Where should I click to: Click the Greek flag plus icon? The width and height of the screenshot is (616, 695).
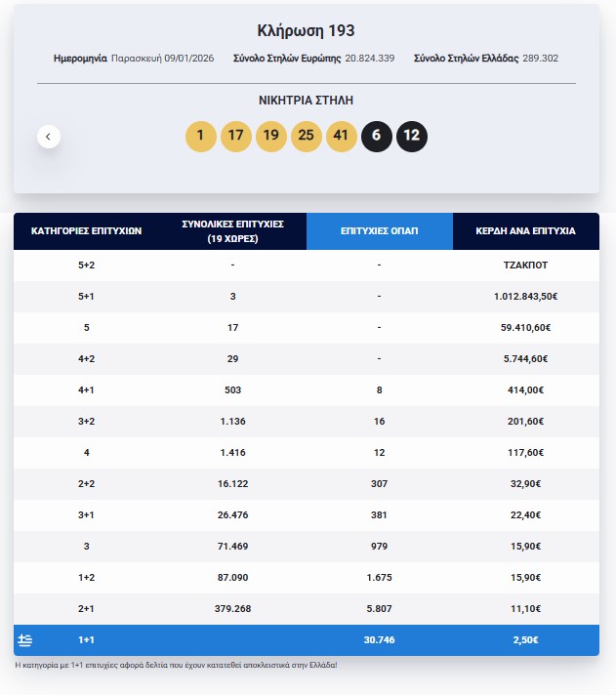[x=26, y=640]
